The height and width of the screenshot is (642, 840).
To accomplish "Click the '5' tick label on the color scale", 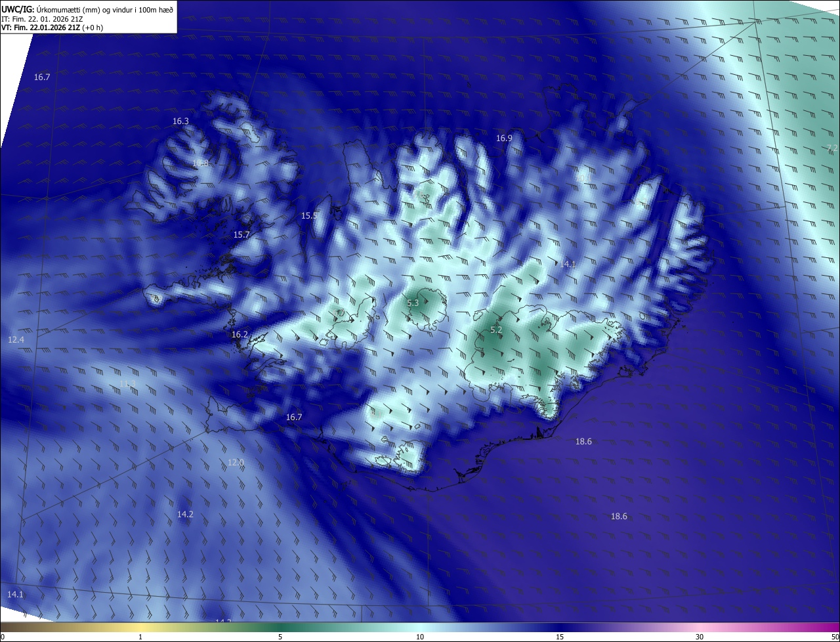I will pos(280,637).
